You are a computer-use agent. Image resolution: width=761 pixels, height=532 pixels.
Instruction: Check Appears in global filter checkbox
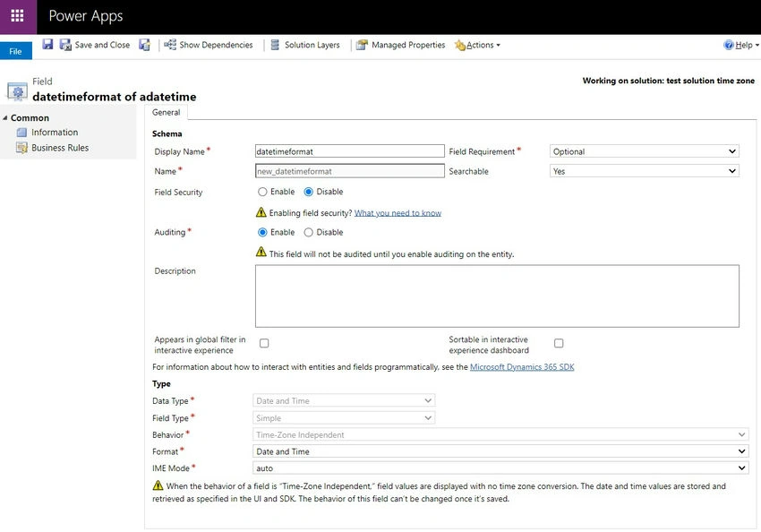(264, 343)
